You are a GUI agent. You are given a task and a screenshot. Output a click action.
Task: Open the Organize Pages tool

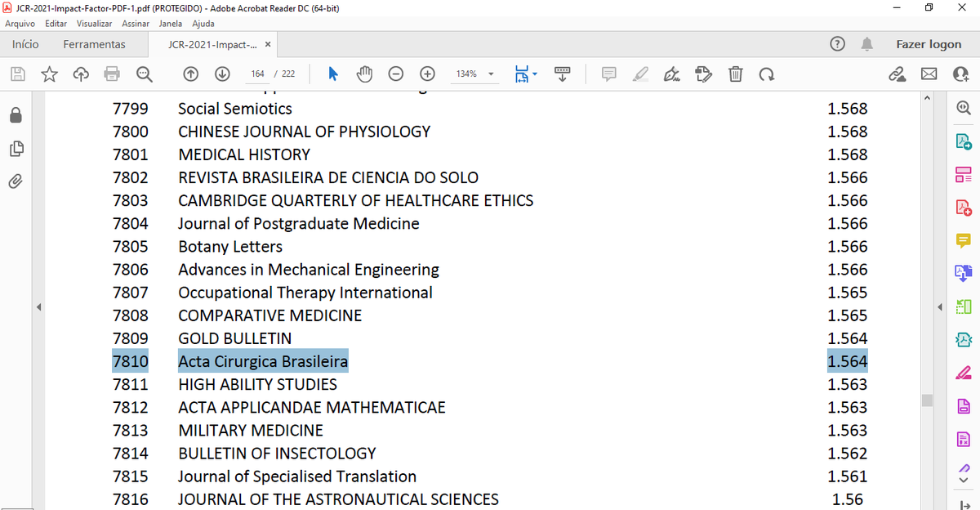pos(963,174)
